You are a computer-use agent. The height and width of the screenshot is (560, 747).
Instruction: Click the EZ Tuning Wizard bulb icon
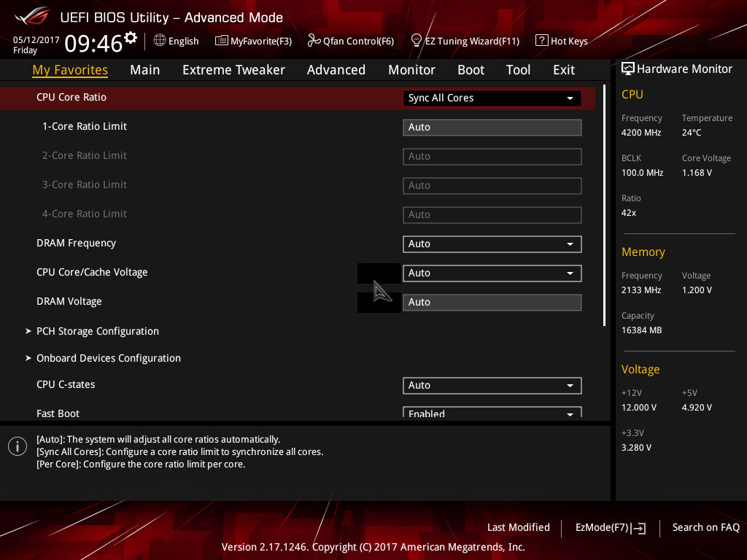pyautogui.click(x=416, y=40)
